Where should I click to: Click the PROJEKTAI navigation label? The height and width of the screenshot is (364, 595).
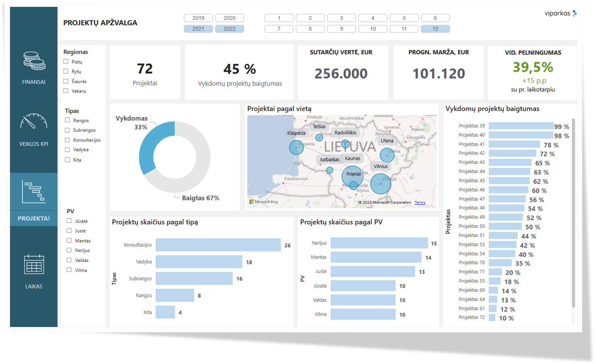(34, 218)
